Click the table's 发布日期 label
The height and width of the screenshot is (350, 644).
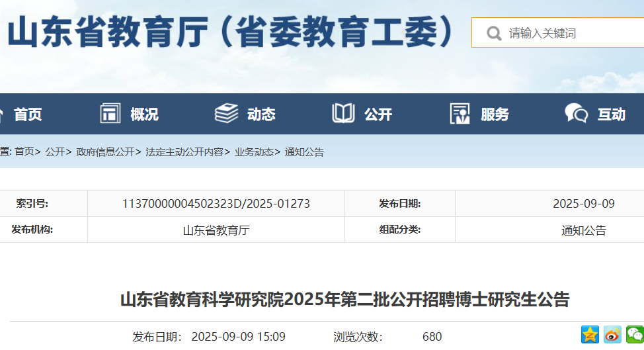[399, 204]
